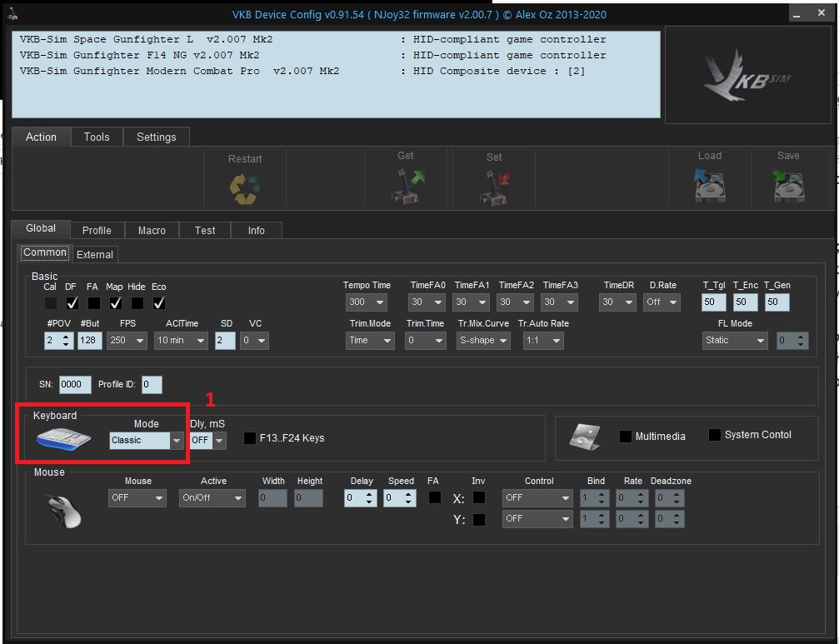Click the #POV stepper arrows
This screenshot has width=839, height=644.
67,341
